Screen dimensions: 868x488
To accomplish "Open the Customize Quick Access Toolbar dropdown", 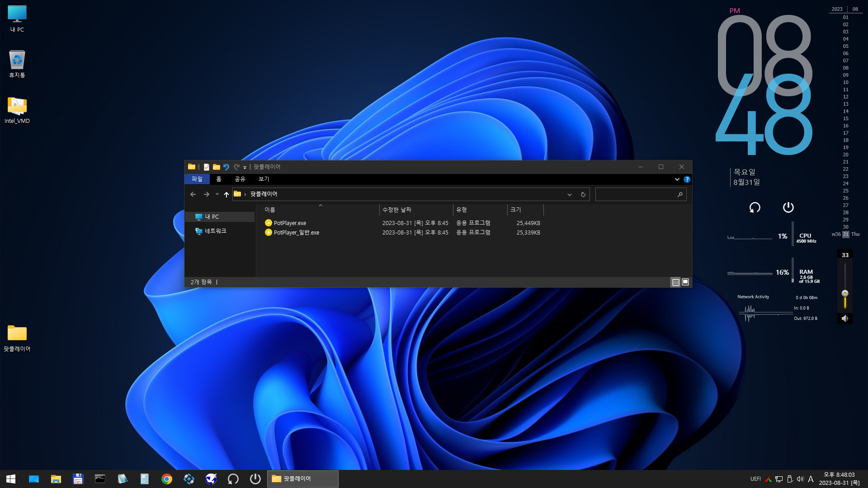I will click(x=245, y=168).
